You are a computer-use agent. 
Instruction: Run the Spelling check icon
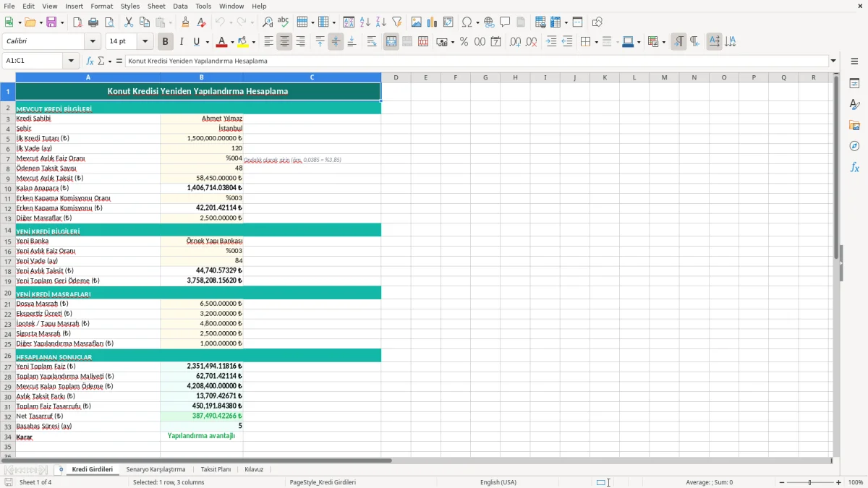tap(284, 22)
